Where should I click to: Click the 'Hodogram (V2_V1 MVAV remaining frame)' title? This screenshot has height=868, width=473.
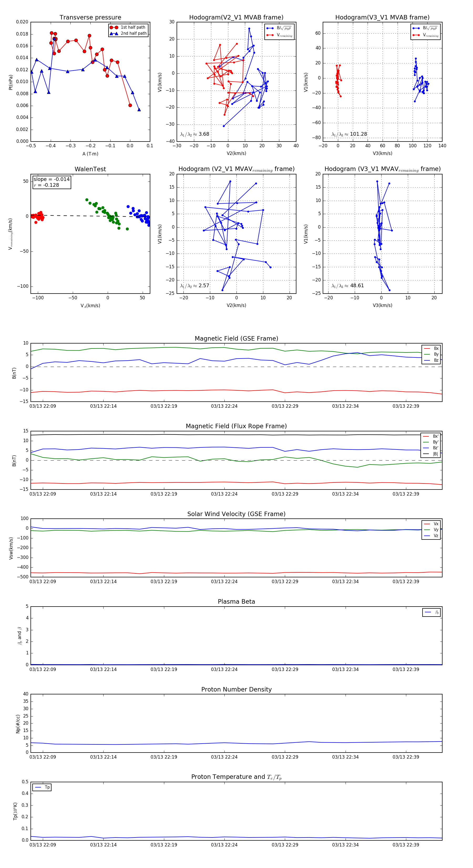pos(236,169)
